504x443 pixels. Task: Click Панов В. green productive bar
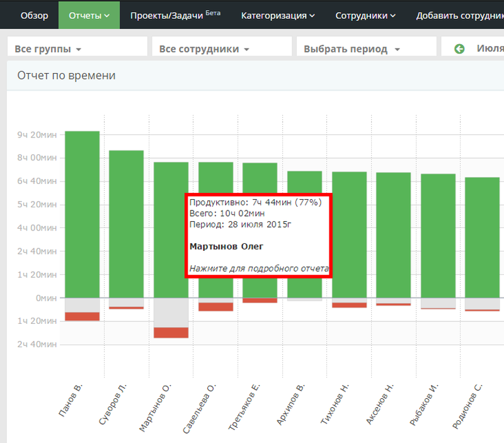coord(83,214)
